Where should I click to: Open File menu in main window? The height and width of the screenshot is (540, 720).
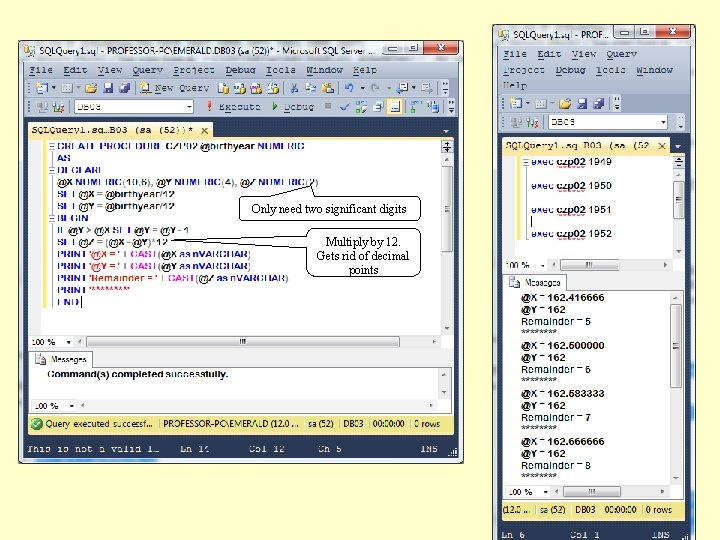(x=40, y=70)
